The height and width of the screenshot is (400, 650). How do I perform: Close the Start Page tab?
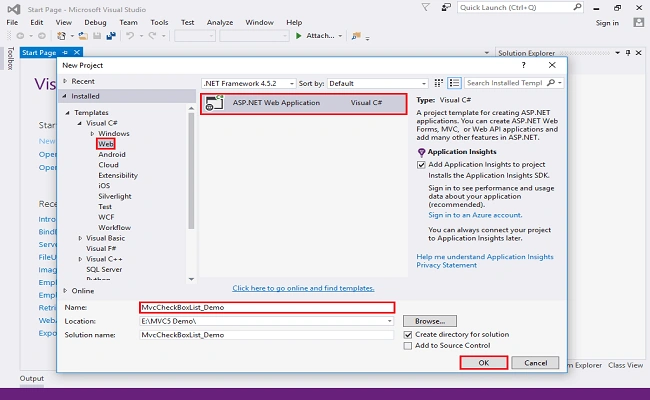coord(77,52)
